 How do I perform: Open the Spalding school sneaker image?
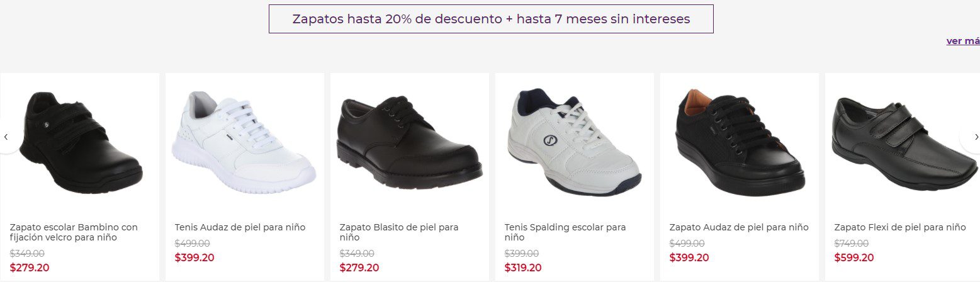tap(574, 144)
